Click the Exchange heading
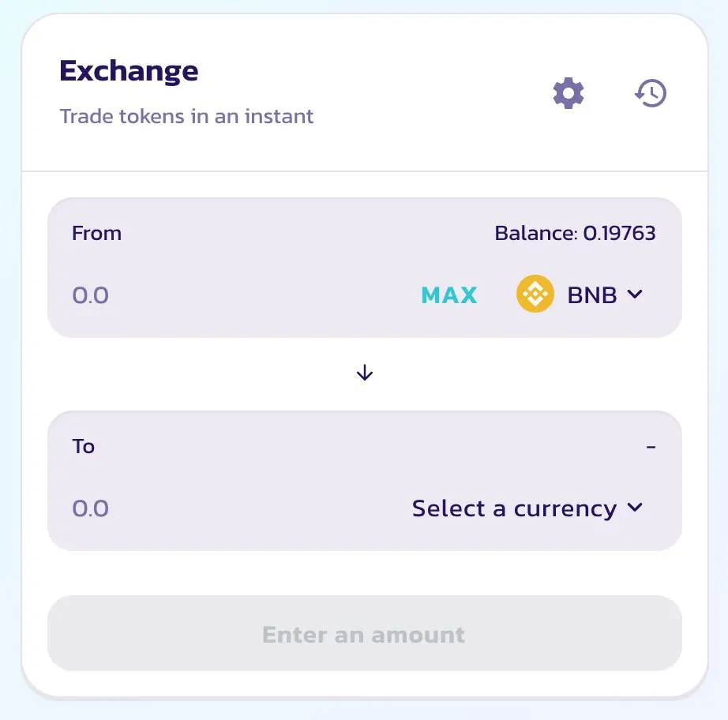 click(129, 72)
